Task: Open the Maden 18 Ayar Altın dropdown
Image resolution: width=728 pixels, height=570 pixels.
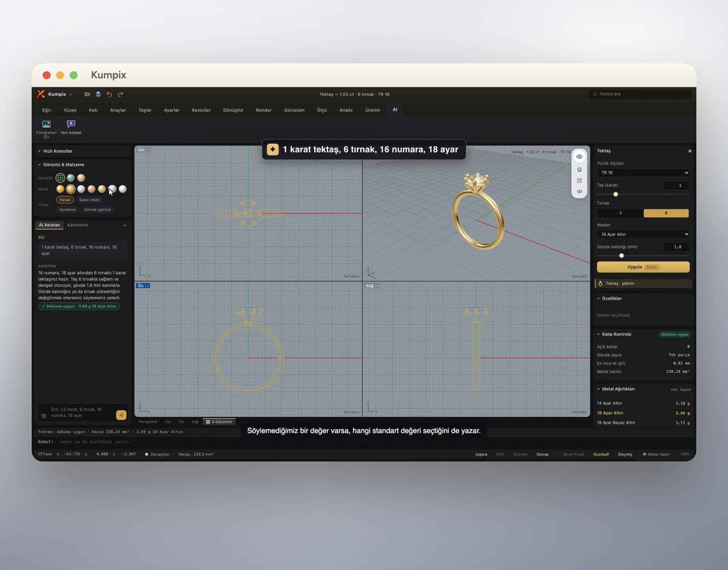Action: pyautogui.click(x=643, y=234)
